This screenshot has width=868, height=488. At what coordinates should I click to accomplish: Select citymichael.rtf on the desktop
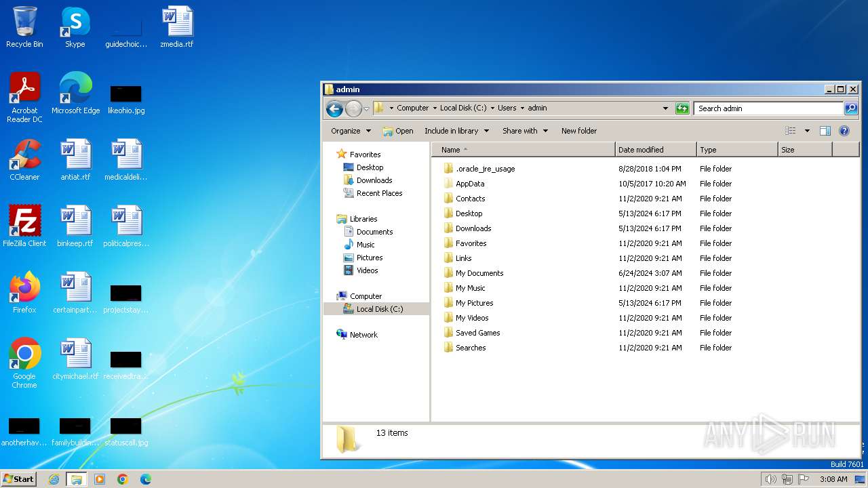(75, 359)
